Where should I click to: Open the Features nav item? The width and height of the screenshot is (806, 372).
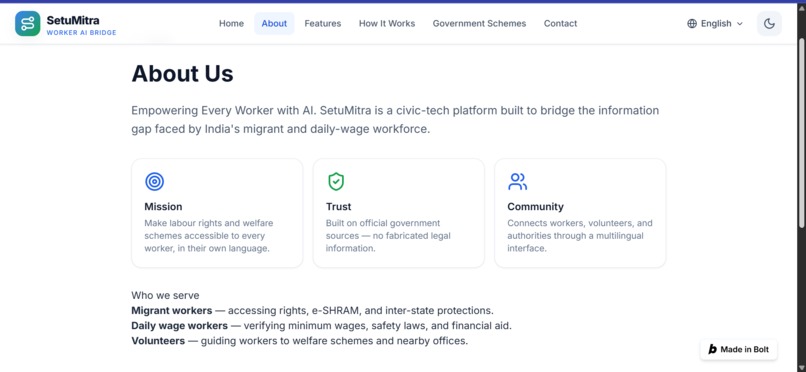click(323, 24)
